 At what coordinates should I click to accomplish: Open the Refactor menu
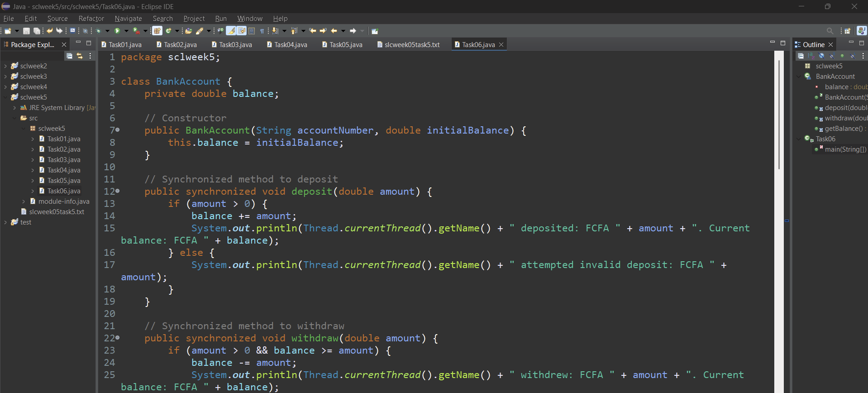tap(91, 19)
